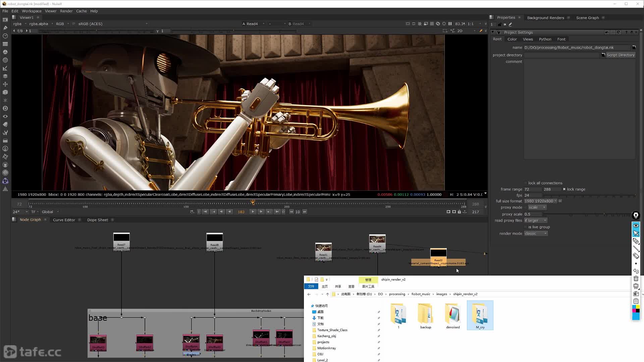Open the rgba channel layer dropdown
The width and height of the screenshot is (644, 362).
pyautogui.click(x=19, y=24)
